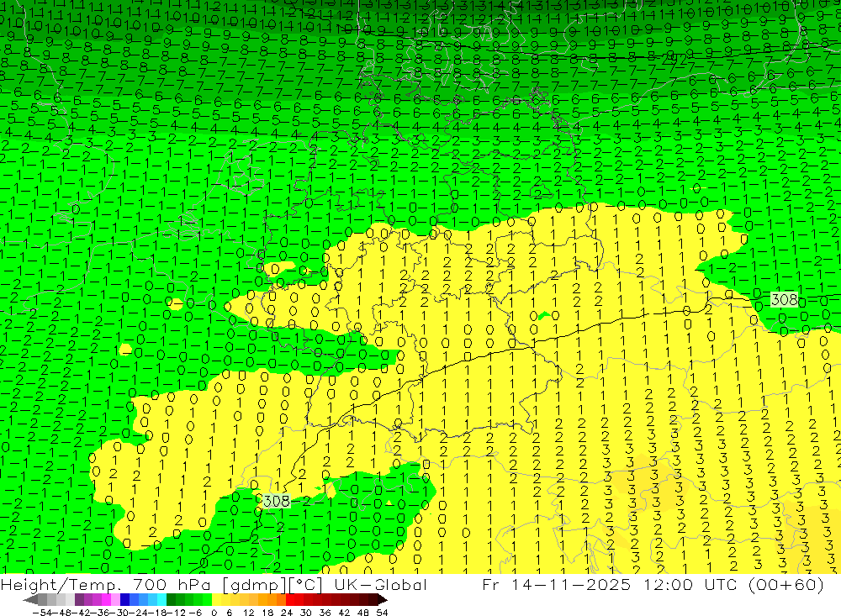Screen dimensions: 841x616
Task: Click the '0' value on the temperature legend
Action: coord(214,613)
